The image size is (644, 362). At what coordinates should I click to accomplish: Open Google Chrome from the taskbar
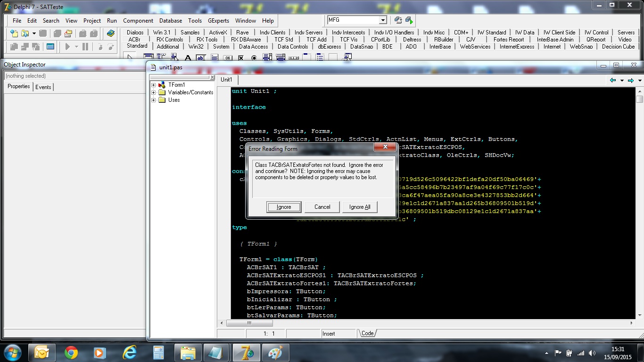click(x=71, y=353)
